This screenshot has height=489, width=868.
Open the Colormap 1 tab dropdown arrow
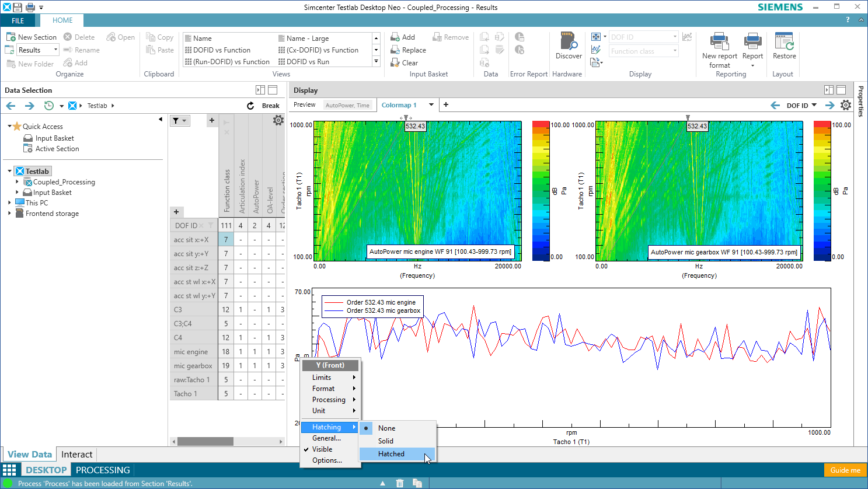[x=431, y=104]
